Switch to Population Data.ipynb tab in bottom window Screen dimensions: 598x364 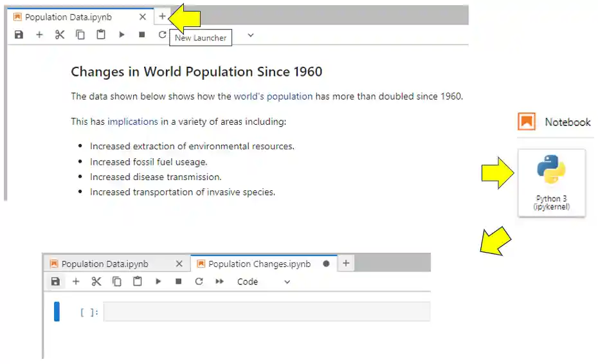[116, 264]
